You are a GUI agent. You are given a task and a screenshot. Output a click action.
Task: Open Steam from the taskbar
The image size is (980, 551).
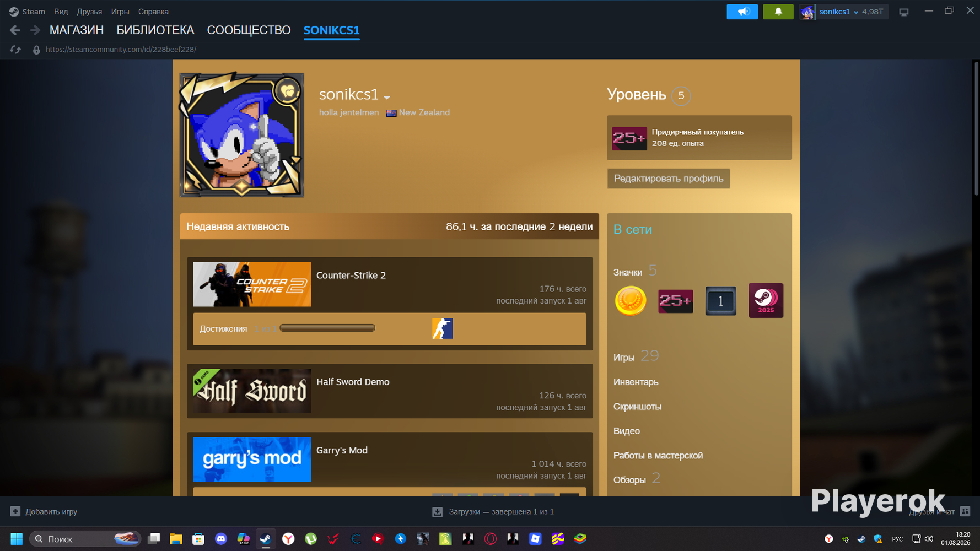(x=265, y=539)
